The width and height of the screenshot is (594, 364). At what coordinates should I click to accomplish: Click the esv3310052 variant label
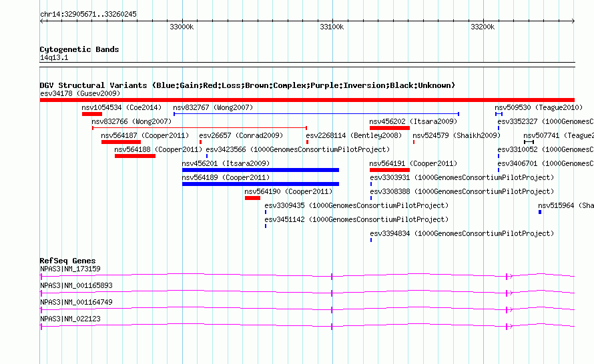[x=545, y=149]
